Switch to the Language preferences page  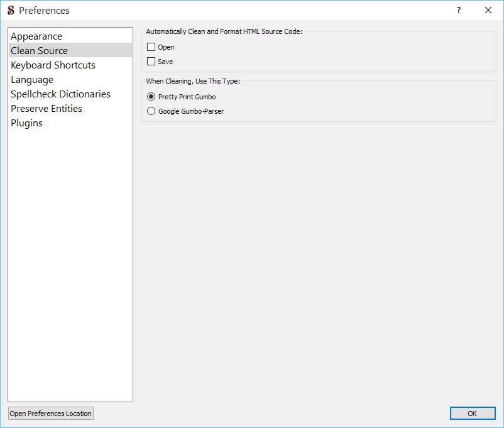coord(32,80)
